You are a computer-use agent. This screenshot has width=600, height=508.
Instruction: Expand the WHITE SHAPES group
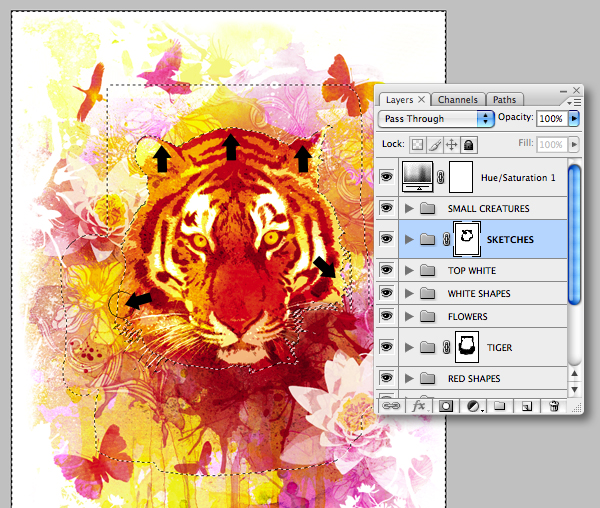[409, 293]
